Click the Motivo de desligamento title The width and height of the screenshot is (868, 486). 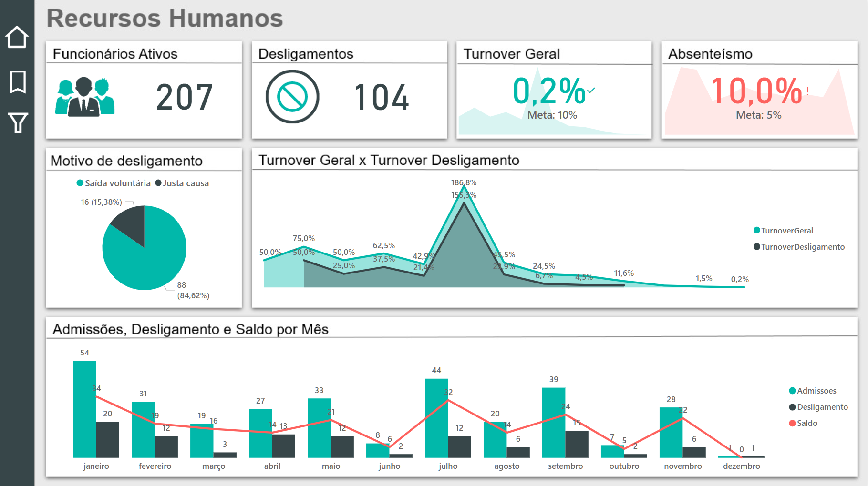tap(126, 161)
